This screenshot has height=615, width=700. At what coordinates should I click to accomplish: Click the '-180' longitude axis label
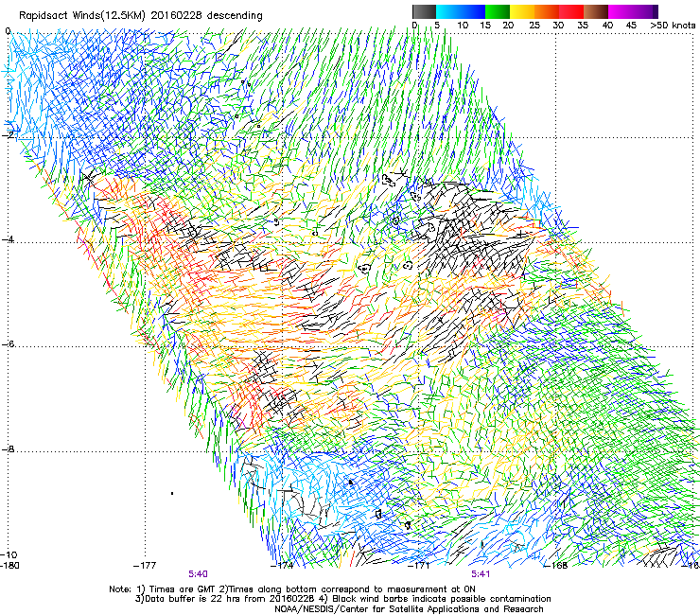(x=9, y=566)
